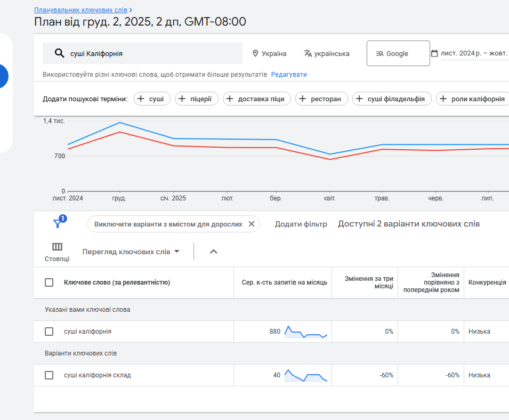Remove the adult content exclusion filter
Screen dimensions: 509x420
click(x=252, y=224)
